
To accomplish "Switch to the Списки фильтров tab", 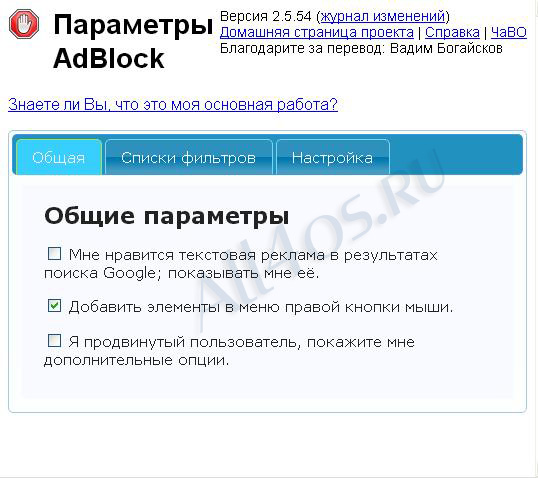I will pos(188,158).
